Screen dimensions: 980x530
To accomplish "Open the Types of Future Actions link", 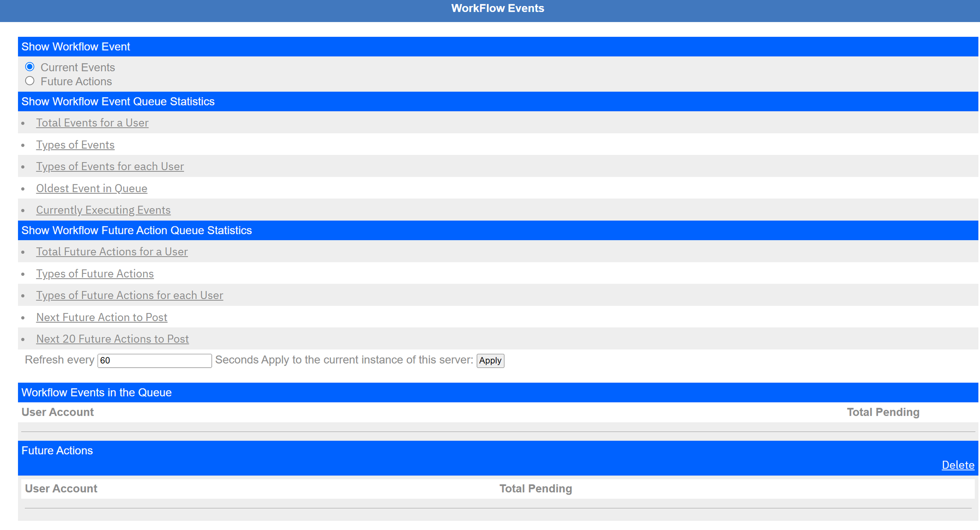I will [x=95, y=274].
